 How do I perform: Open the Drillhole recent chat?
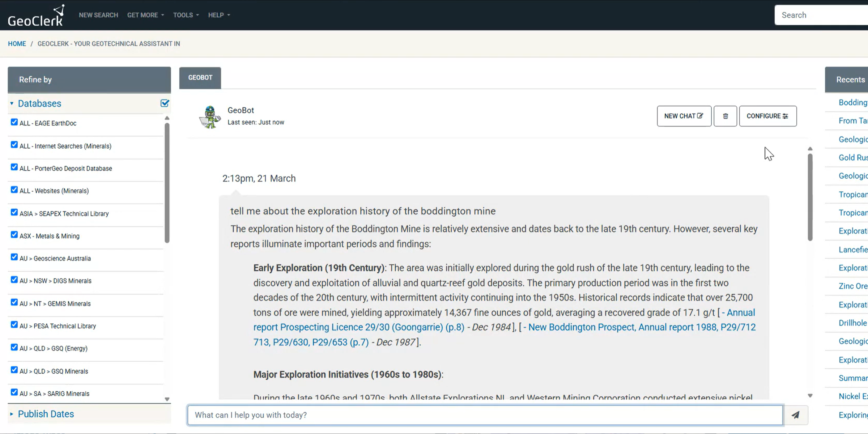(x=853, y=323)
